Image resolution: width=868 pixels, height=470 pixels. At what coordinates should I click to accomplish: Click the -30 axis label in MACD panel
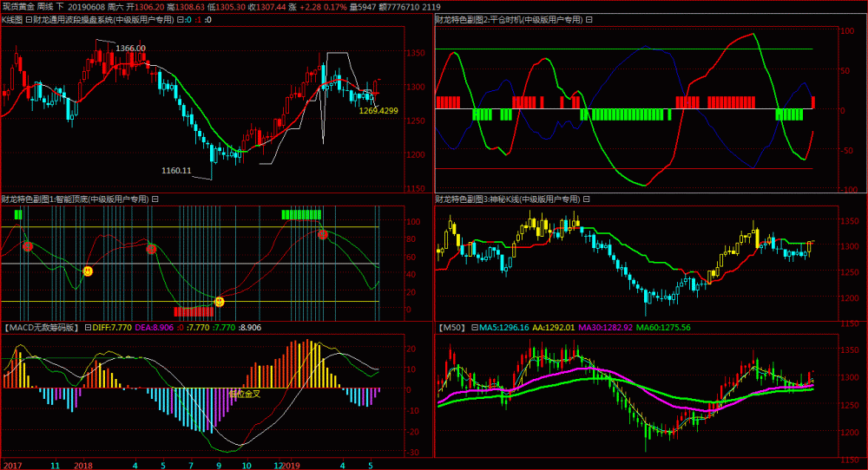point(413,453)
